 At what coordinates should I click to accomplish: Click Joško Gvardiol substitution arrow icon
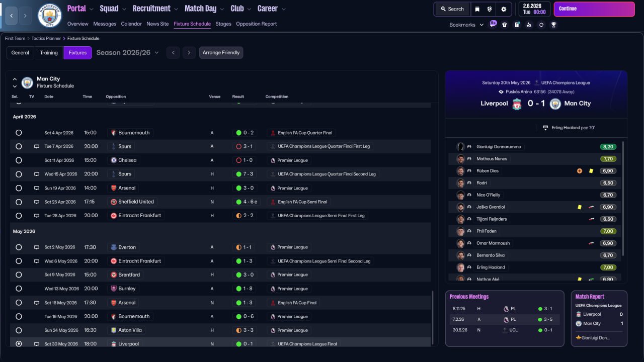pyautogui.click(x=591, y=207)
